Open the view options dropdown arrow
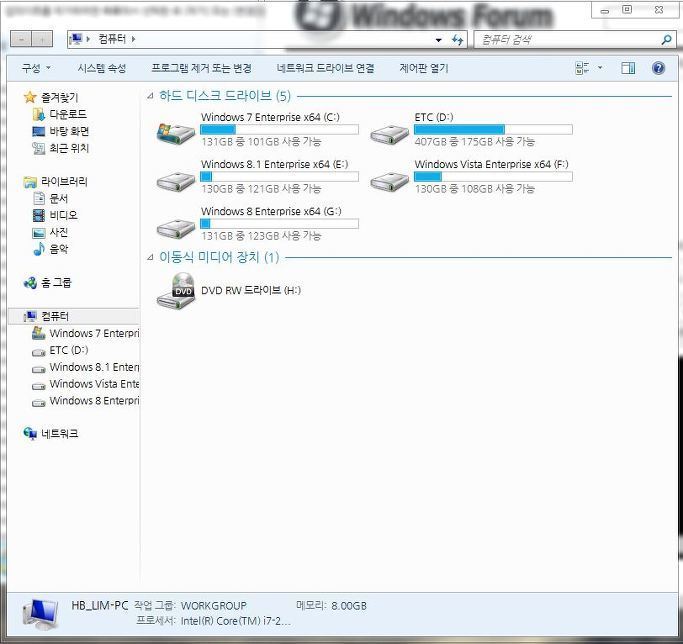This screenshot has width=683, height=644. tap(600, 68)
